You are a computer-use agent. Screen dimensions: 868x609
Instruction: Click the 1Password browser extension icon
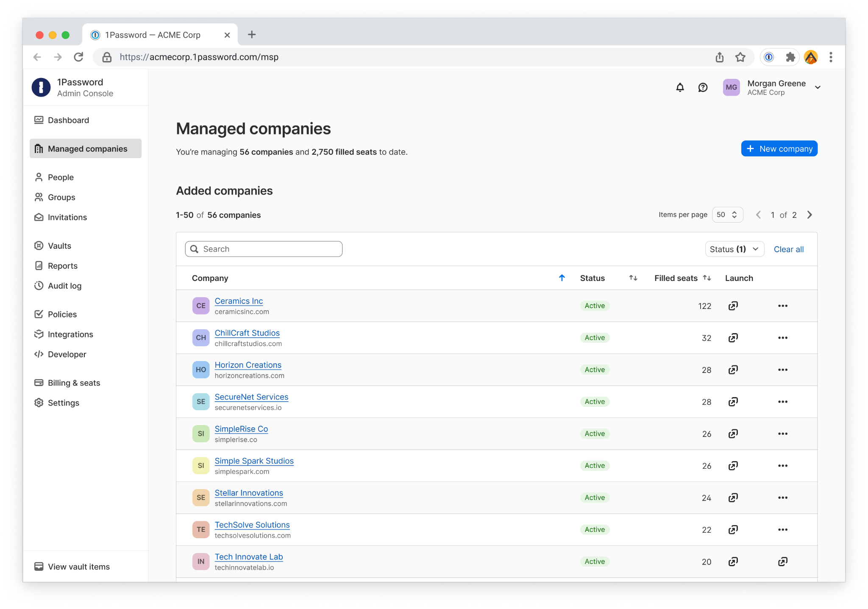[769, 57]
